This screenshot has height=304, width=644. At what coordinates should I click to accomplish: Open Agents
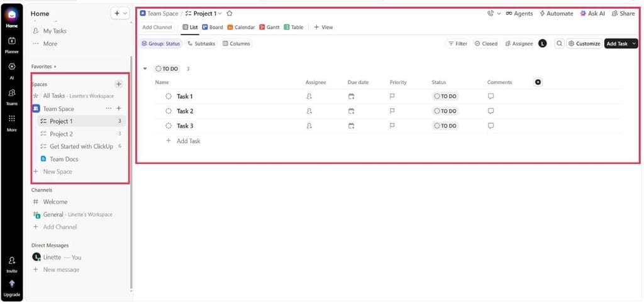point(519,14)
